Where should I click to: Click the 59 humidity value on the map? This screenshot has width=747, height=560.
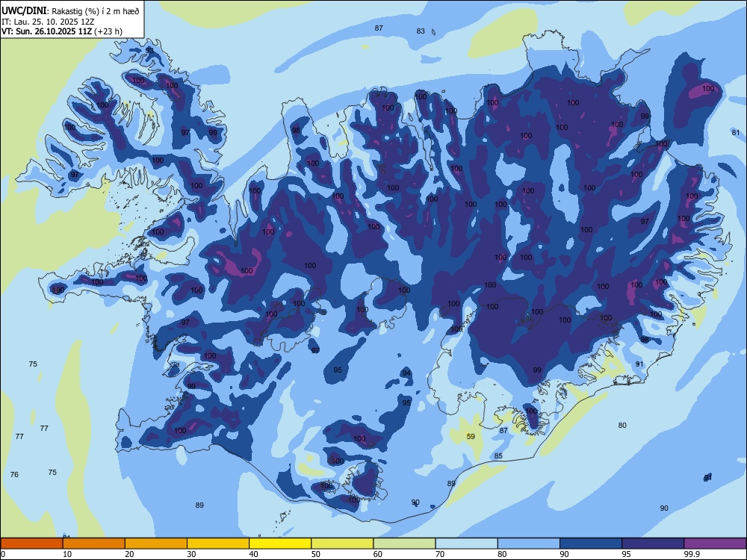point(471,436)
